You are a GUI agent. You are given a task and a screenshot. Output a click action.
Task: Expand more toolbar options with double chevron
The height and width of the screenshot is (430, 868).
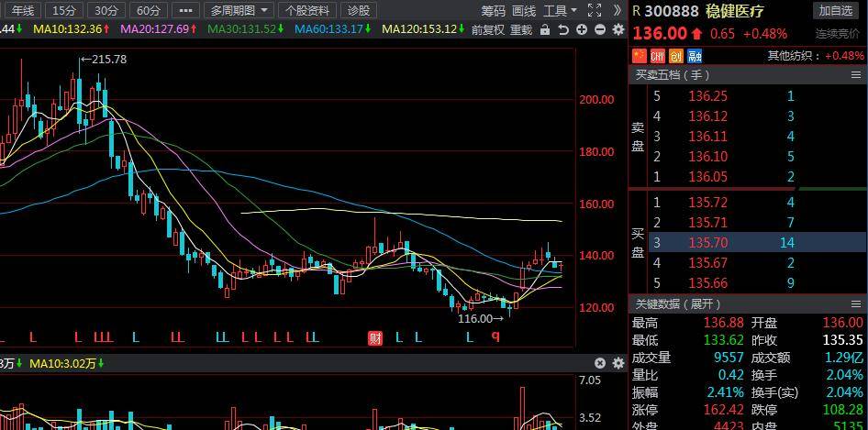point(618,10)
